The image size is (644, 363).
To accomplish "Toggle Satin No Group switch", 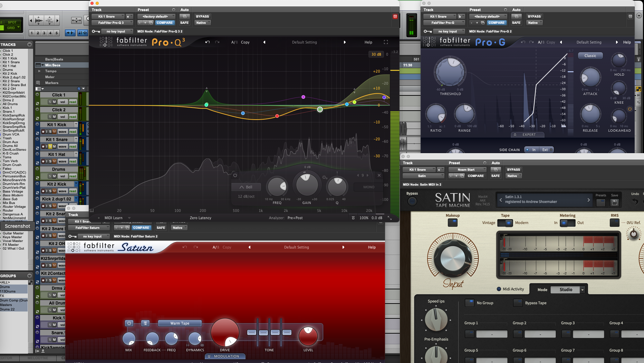I will point(470,303).
